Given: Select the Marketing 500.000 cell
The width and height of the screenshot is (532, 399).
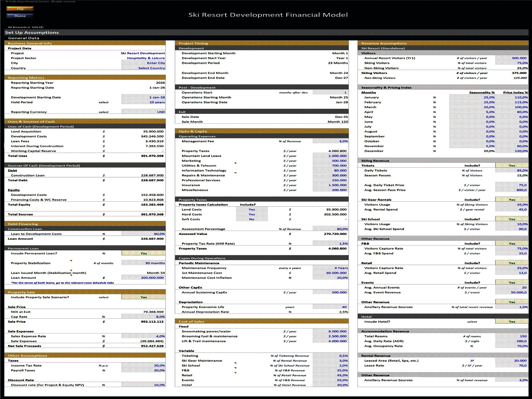Looking at the screenshot, I should tap(331, 161).
